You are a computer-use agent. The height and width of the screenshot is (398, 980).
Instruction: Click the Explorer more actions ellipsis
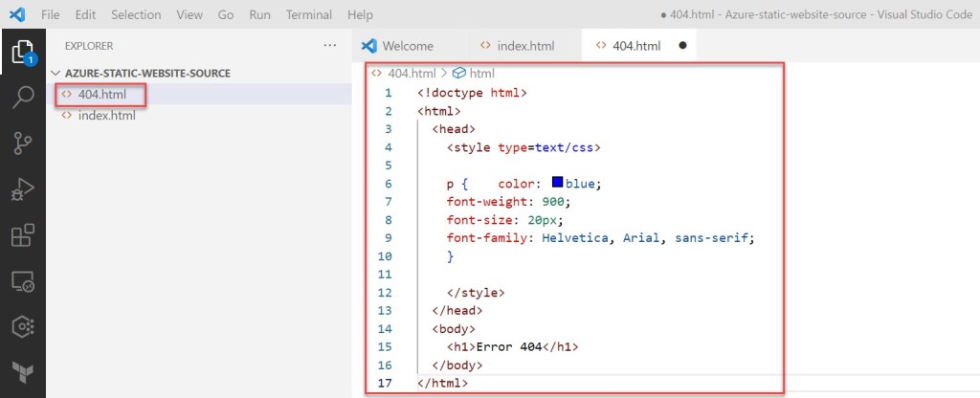coord(330,45)
